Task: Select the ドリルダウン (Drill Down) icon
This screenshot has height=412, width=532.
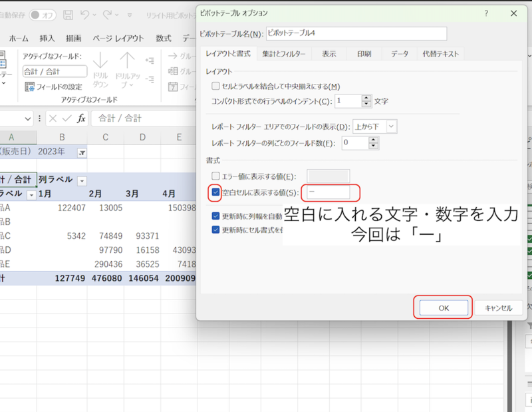Action: [x=100, y=69]
